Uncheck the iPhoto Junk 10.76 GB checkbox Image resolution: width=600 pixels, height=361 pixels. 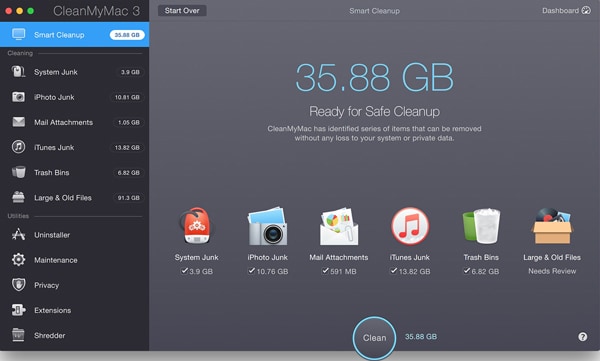251,271
